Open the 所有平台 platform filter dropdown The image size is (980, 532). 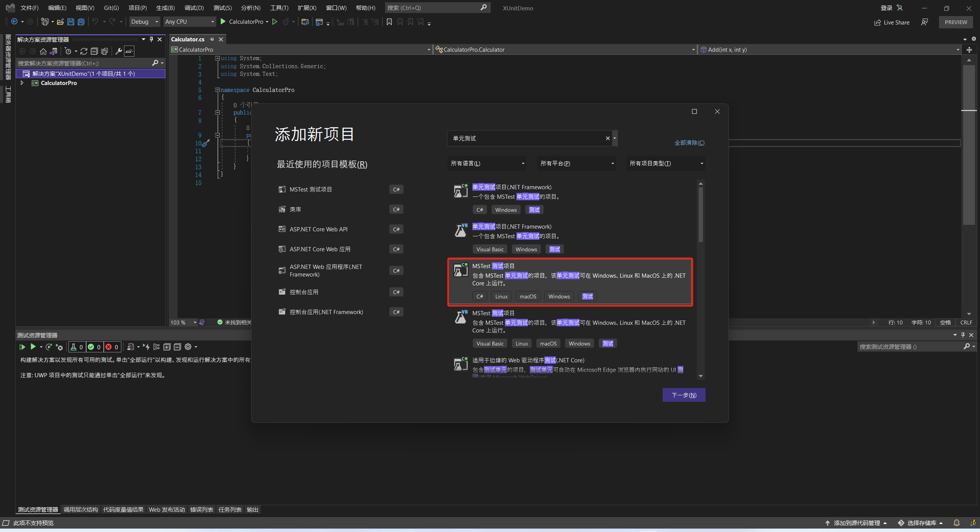[577, 164]
